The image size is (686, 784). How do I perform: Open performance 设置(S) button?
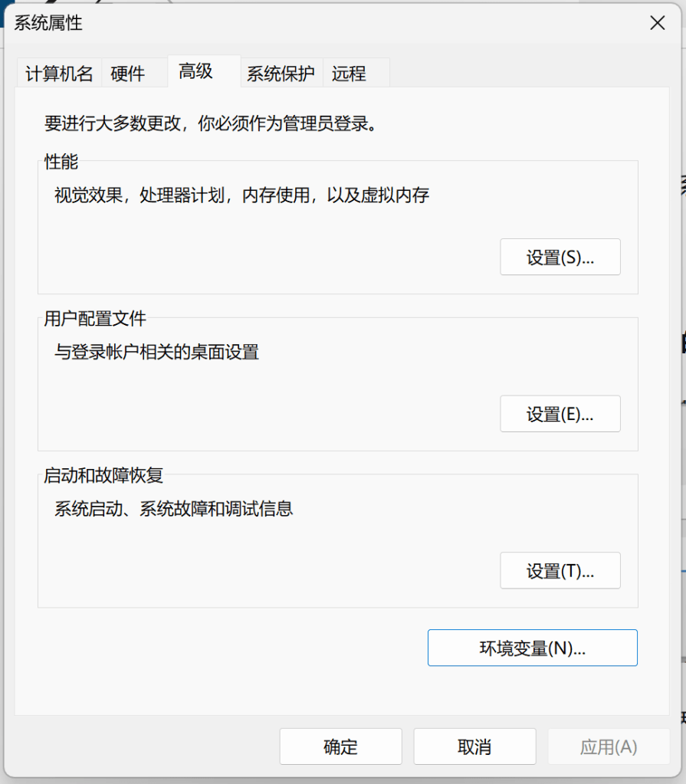click(560, 258)
